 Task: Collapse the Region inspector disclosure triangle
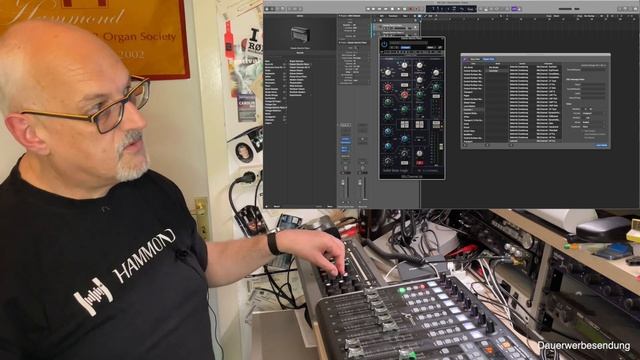pyautogui.click(x=340, y=16)
